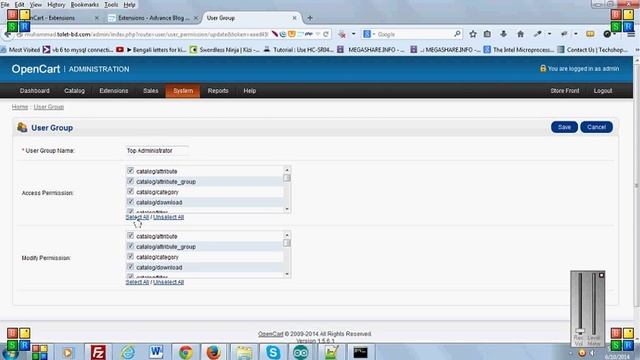Open the Bengali letters YouTube bookmark
Screen dimensions: 640x360
151,50
